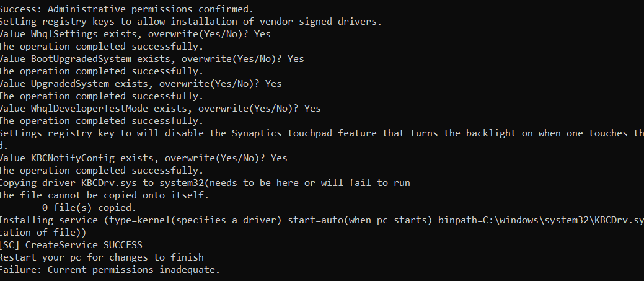Click 'Yes' answer on the BootUpgradedSystem line

tap(296, 59)
